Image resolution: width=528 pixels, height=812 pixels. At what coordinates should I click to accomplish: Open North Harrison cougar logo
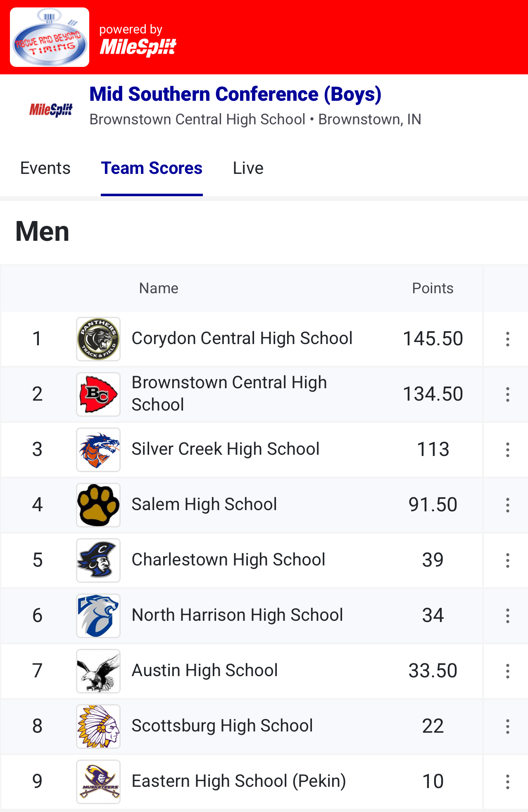[98, 616]
